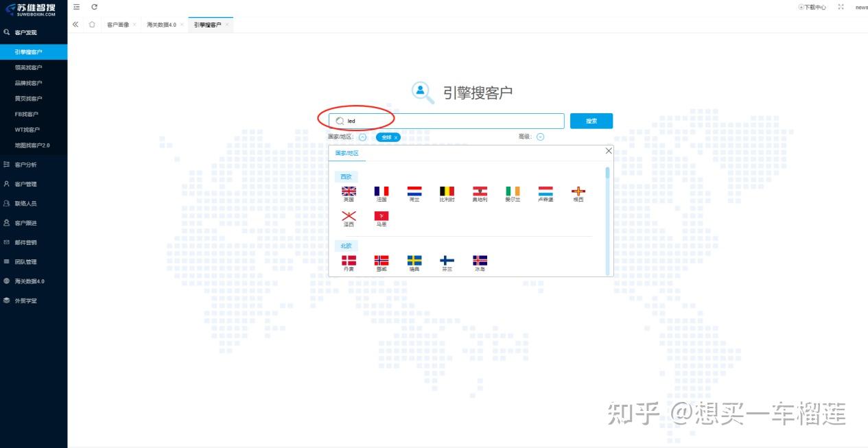Expand the 高级 options arrow
This screenshot has height=448, width=868.
pyautogui.click(x=541, y=137)
